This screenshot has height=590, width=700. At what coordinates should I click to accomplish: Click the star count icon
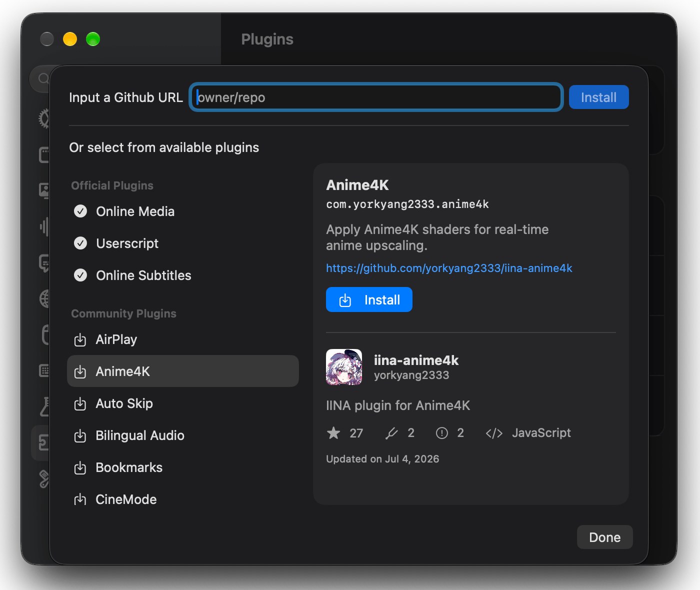(333, 433)
